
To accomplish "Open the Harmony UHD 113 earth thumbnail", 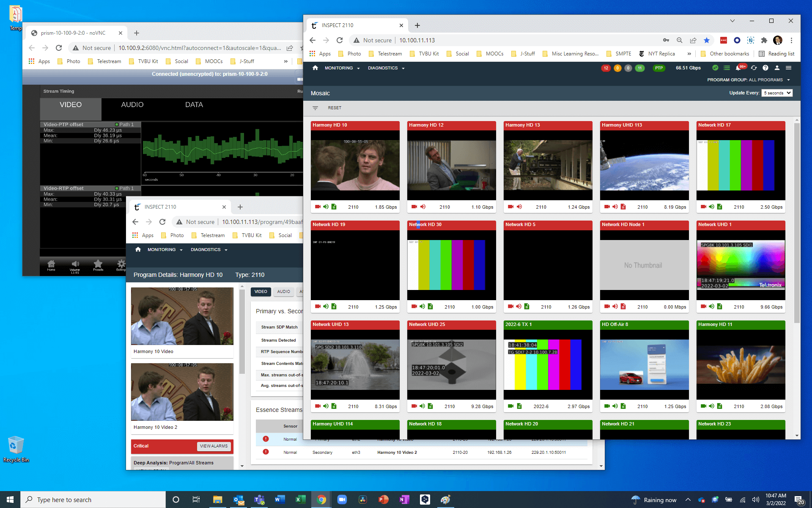I will [x=645, y=165].
